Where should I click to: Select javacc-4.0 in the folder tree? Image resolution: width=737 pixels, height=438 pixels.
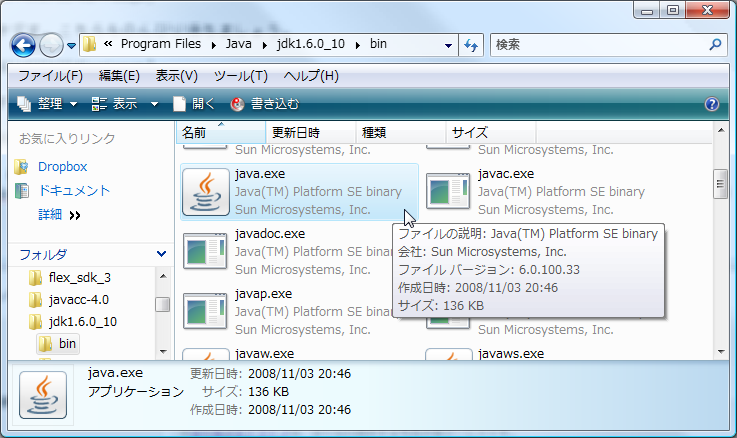tap(78, 300)
